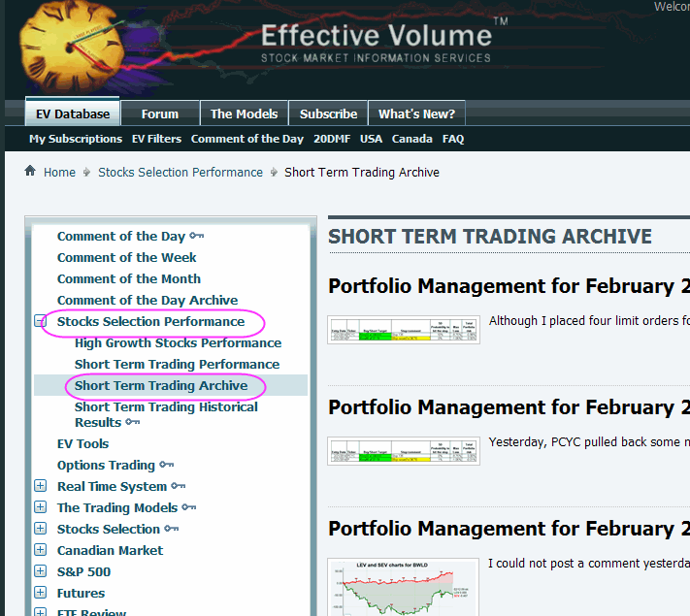Expand the Canadian Market node
The image size is (690, 616).
pyautogui.click(x=40, y=550)
